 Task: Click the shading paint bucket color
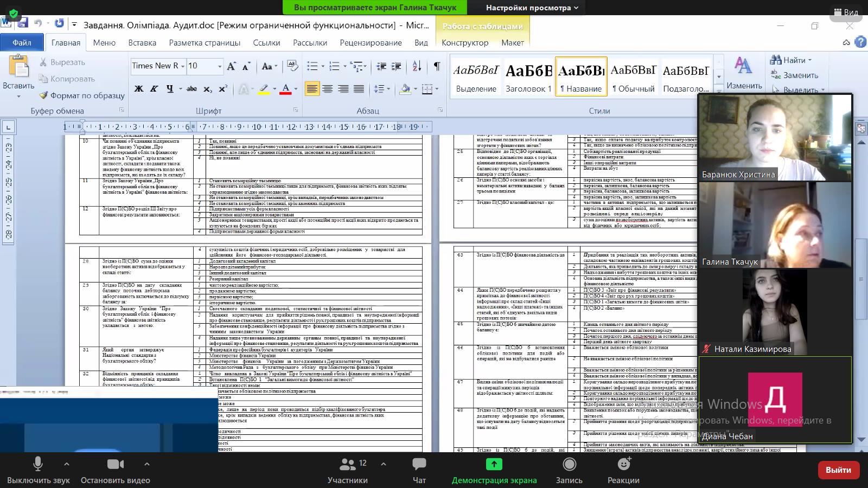(404, 88)
